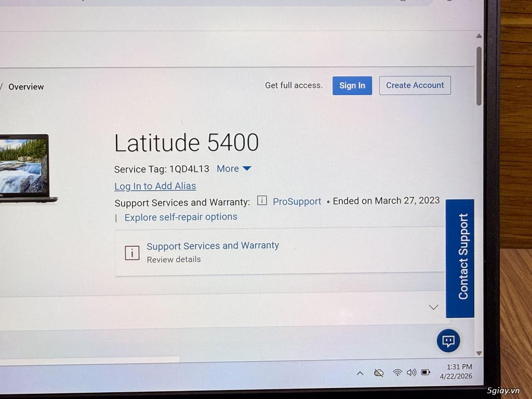Click the speaker volume tray icon
This screenshot has width=532, height=399.
pos(411,373)
